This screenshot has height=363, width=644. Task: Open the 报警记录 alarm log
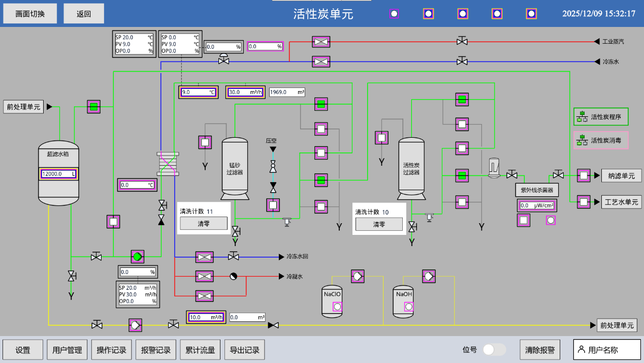pos(155,350)
